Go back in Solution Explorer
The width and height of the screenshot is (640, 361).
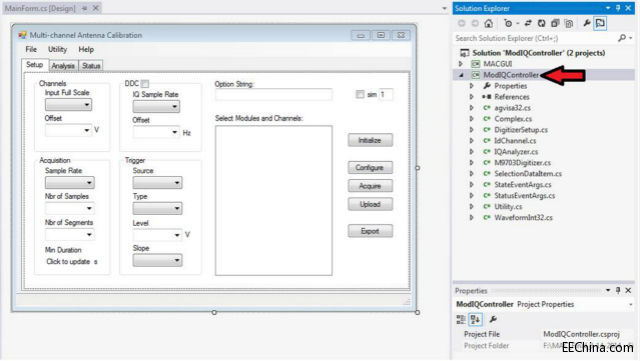[462, 23]
